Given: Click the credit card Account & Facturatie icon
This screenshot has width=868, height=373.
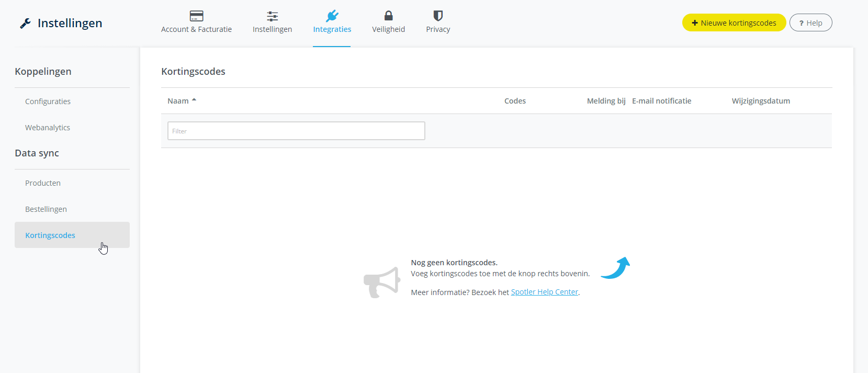Looking at the screenshot, I should pyautogui.click(x=196, y=16).
